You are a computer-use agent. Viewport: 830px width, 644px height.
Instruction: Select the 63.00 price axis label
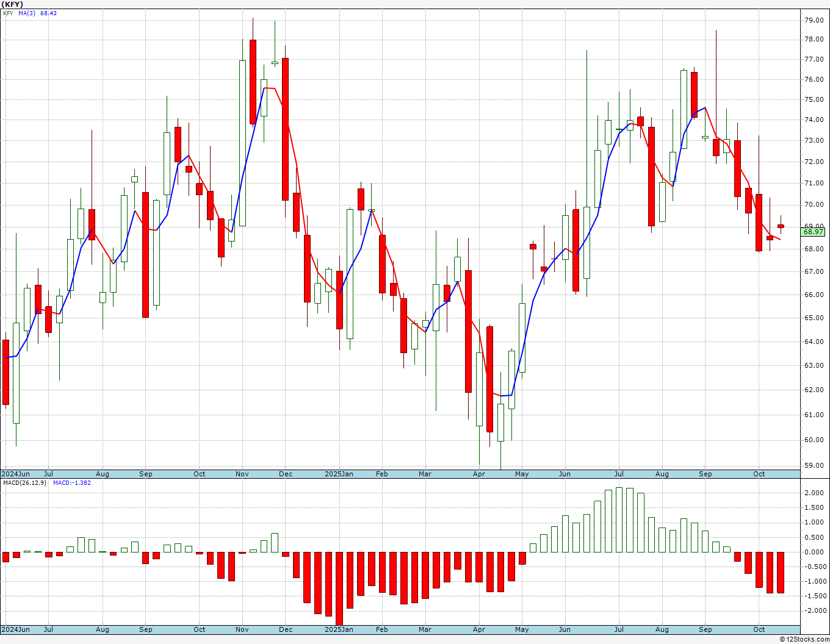814,365
